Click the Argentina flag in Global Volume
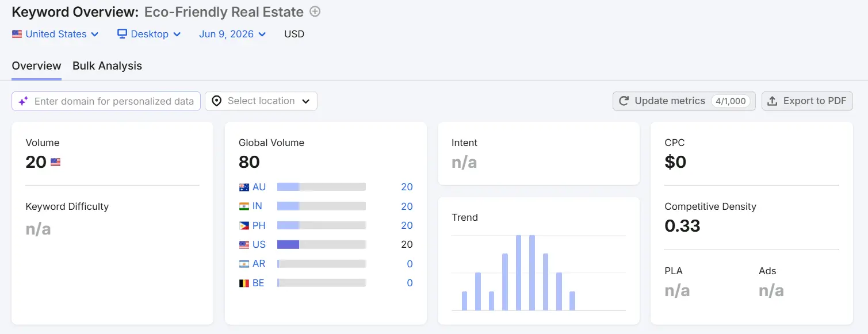 (x=244, y=264)
